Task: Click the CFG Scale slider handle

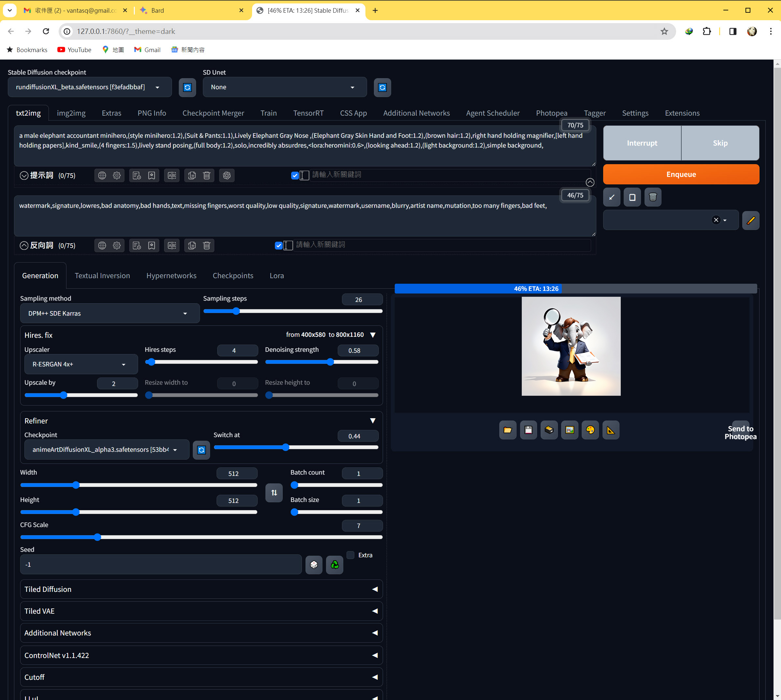Action: click(97, 537)
